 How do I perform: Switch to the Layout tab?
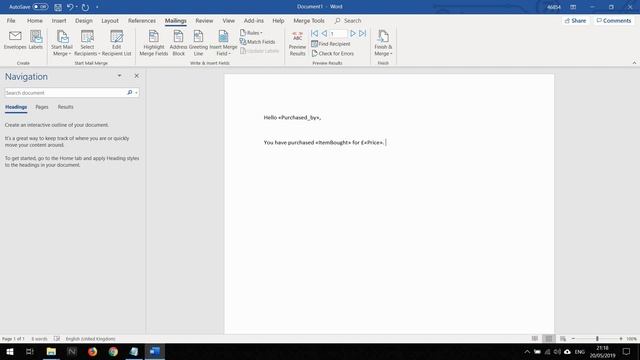point(110,20)
